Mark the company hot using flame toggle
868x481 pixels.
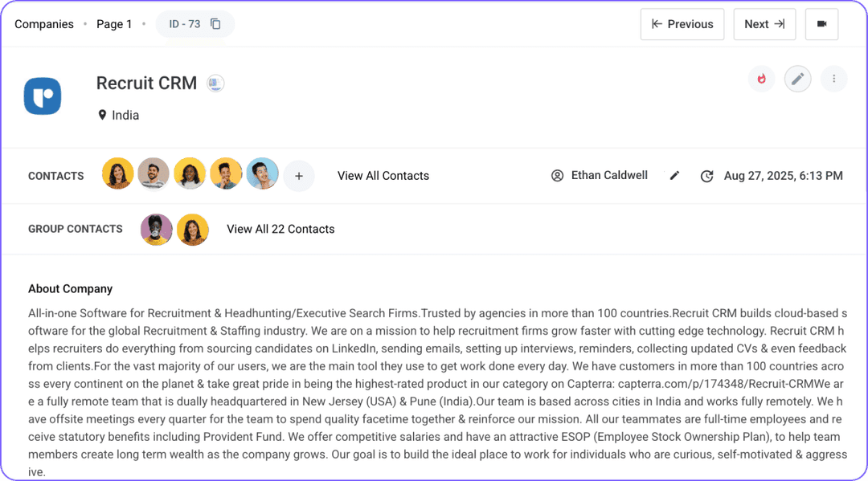[x=761, y=79]
